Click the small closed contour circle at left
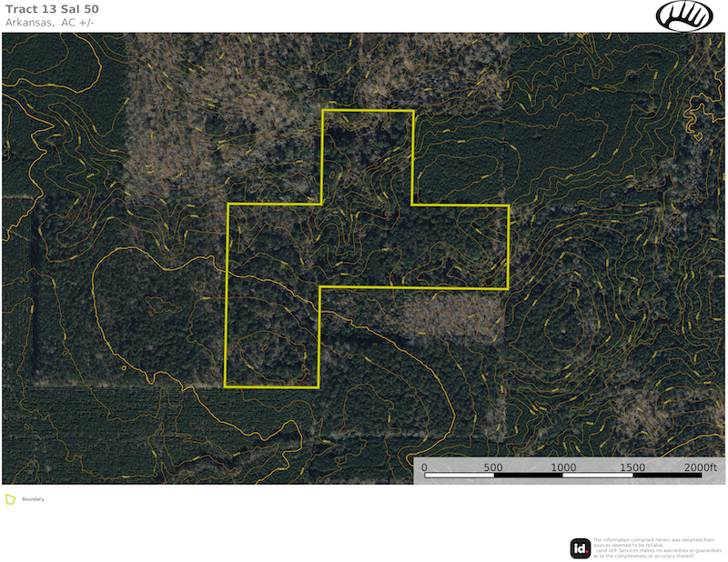 point(124,368)
